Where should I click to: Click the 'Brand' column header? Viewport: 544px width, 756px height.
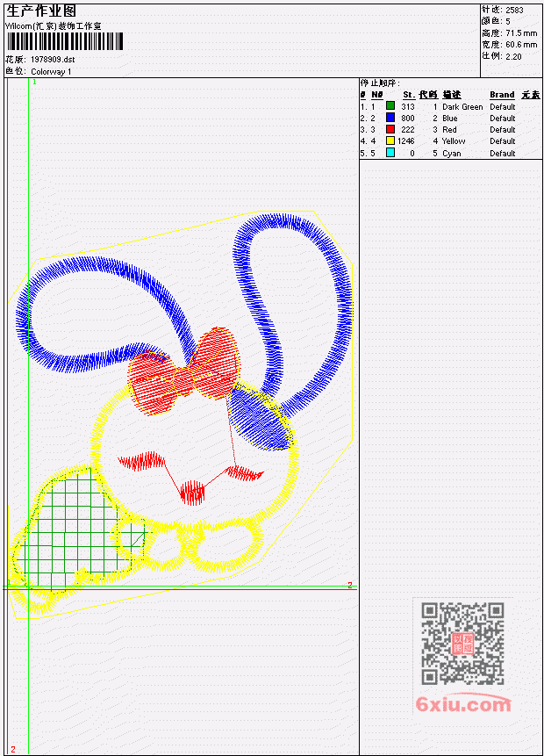(502, 95)
